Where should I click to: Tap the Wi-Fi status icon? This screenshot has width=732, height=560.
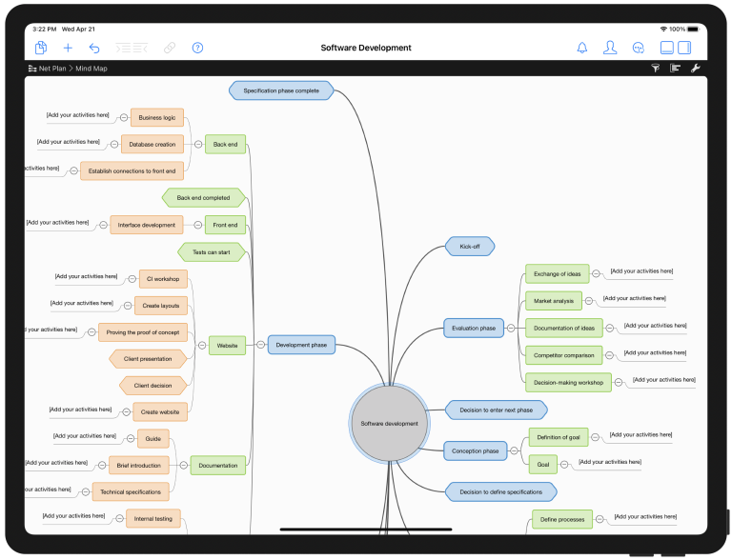tap(663, 29)
